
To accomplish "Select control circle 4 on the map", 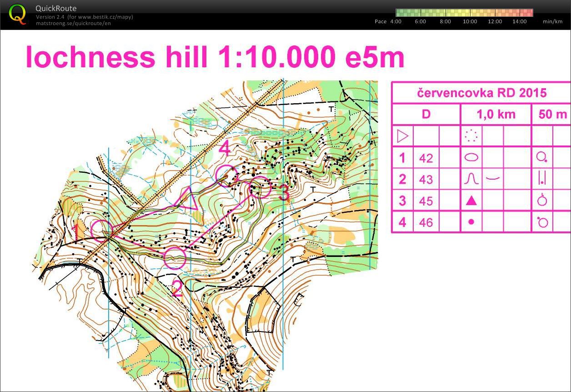I will pyautogui.click(x=226, y=176).
